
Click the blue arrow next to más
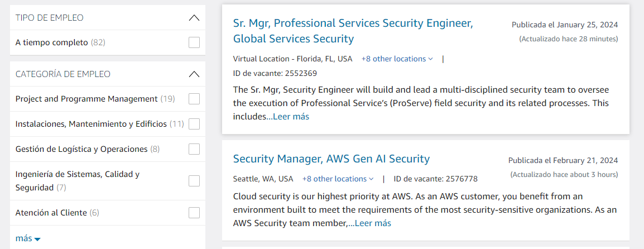[37, 239]
